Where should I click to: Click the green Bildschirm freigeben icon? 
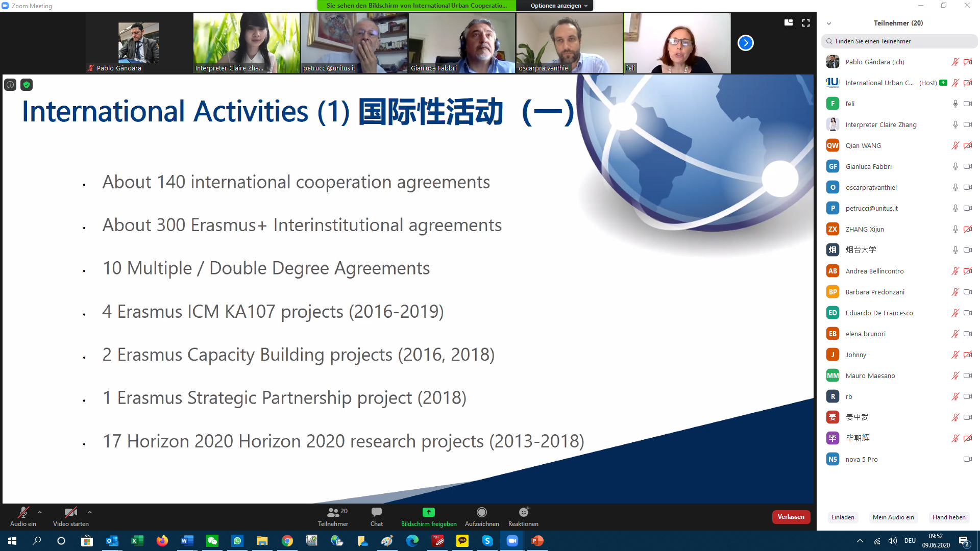click(x=428, y=512)
